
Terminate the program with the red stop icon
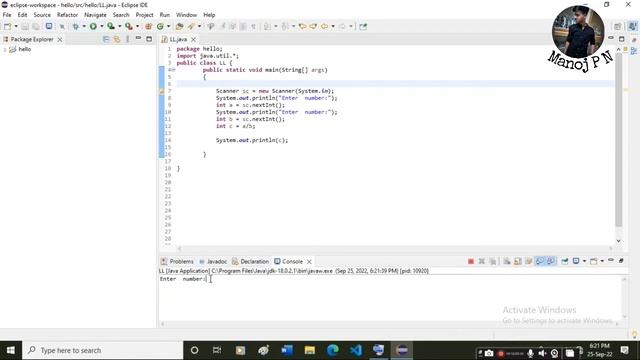471,261
